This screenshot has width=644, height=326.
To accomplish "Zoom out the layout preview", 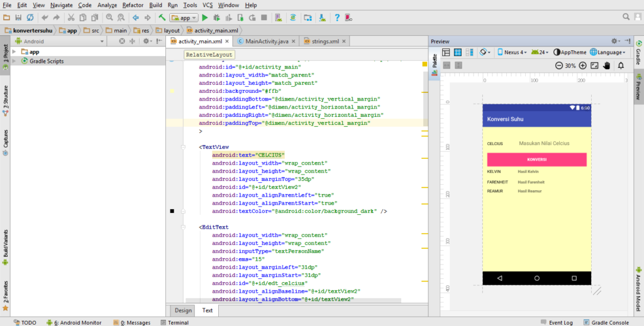I will pyautogui.click(x=559, y=65).
